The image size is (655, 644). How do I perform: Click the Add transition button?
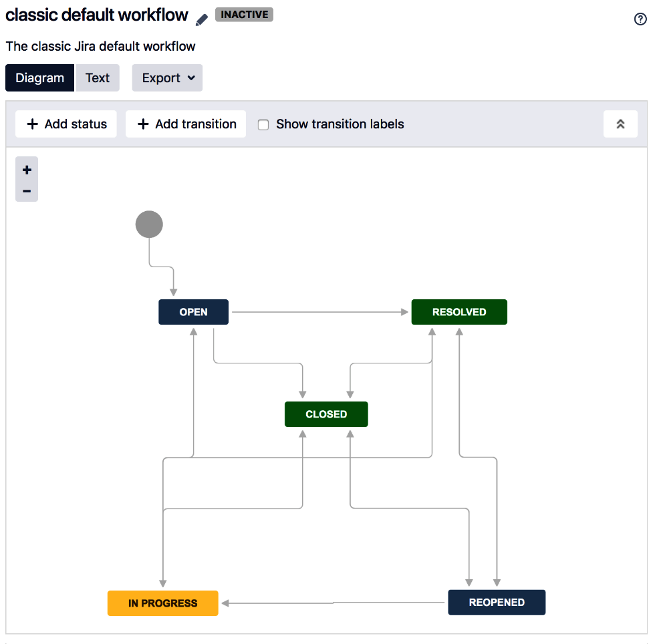[186, 124]
